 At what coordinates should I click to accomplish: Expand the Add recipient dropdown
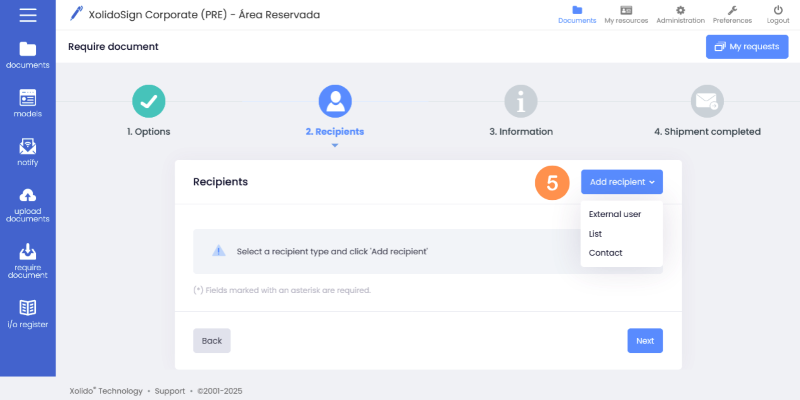[x=621, y=182]
